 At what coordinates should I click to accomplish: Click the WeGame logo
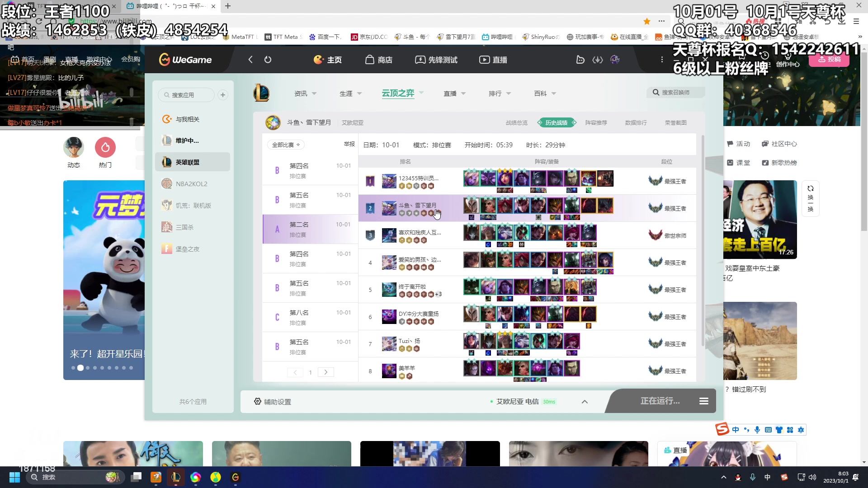click(186, 60)
